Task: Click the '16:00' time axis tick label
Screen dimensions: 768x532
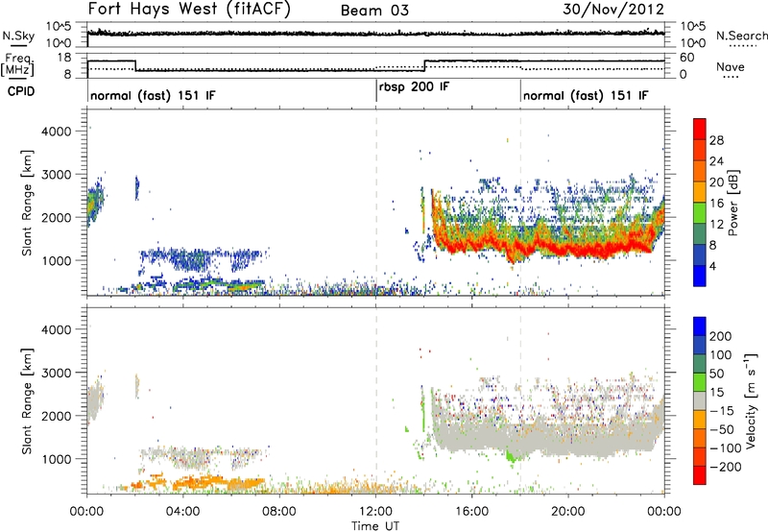Action: (x=471, y=512)
